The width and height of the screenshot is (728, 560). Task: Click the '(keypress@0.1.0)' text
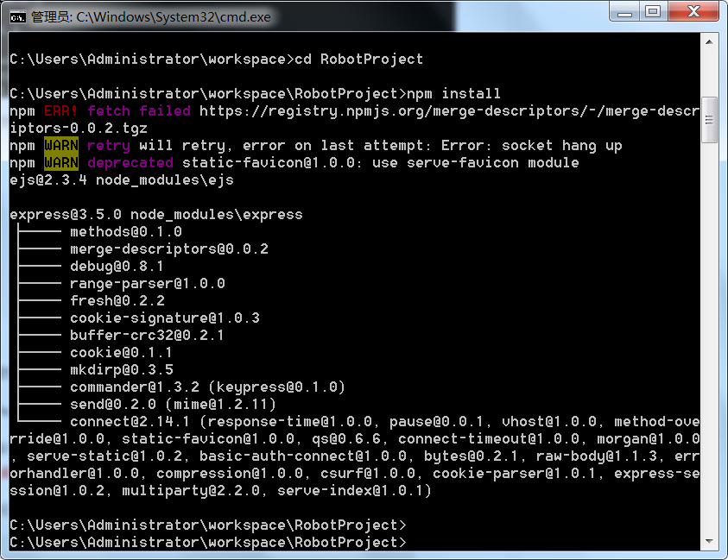point(276,387)
